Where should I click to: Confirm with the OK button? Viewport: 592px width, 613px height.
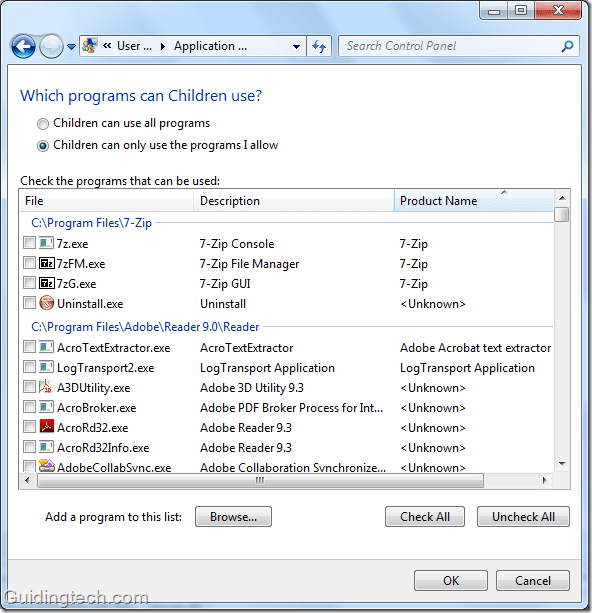[x=451, y=581]
